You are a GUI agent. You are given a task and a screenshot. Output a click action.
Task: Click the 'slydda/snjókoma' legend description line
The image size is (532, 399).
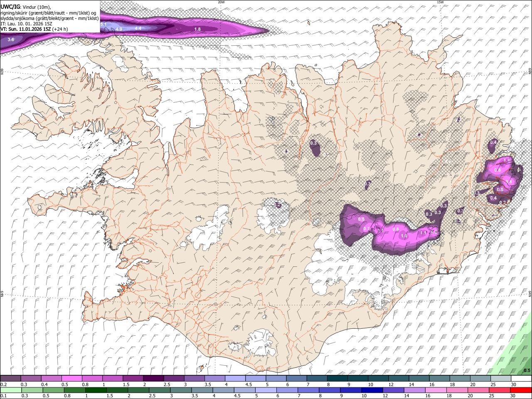click(49, 18)
